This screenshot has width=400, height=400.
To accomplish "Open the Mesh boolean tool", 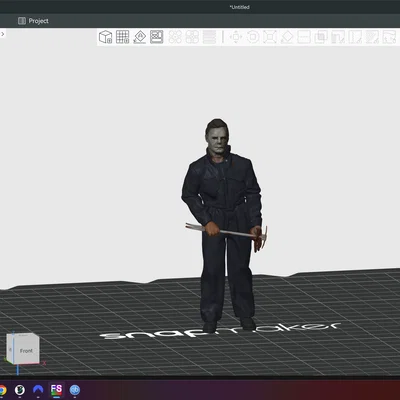I will (x=321, y=37).
